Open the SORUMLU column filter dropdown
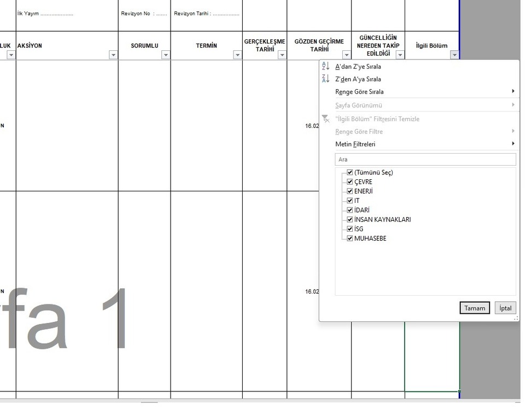 [166, 55]
